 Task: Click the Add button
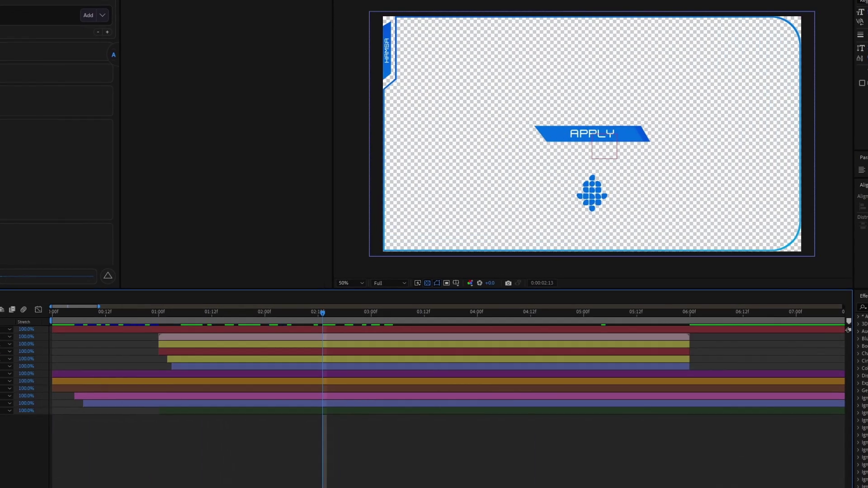pyautogui.click(x=88, y=15)
